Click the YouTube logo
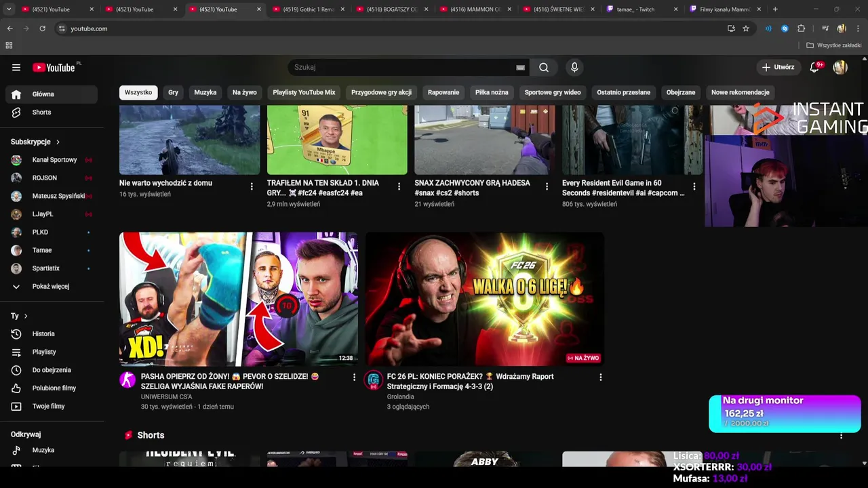This screenshot has width=868, height=488. pos(54,67)
